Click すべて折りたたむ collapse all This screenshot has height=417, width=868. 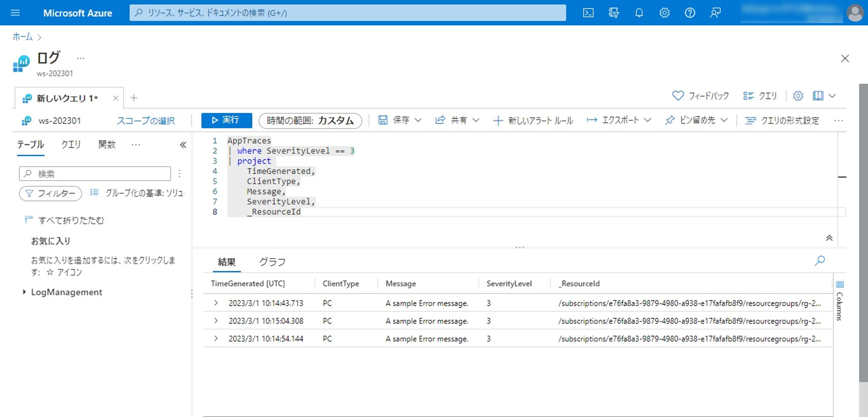[64, 220]
